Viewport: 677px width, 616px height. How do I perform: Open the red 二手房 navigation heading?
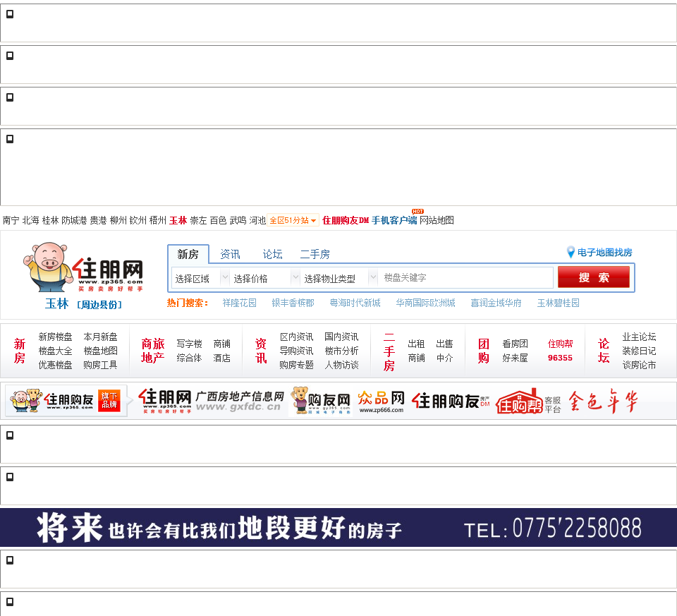pos(389,351)
